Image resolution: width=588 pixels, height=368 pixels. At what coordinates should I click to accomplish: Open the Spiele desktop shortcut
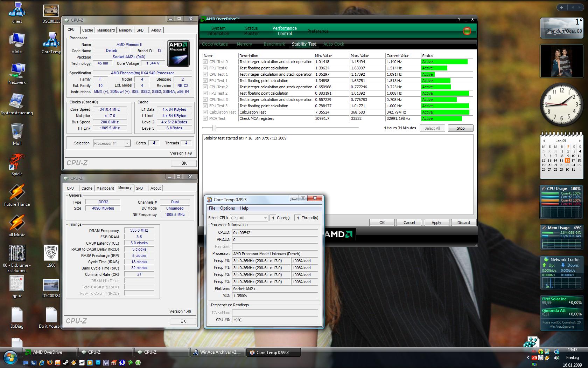(x=17, y=165)
